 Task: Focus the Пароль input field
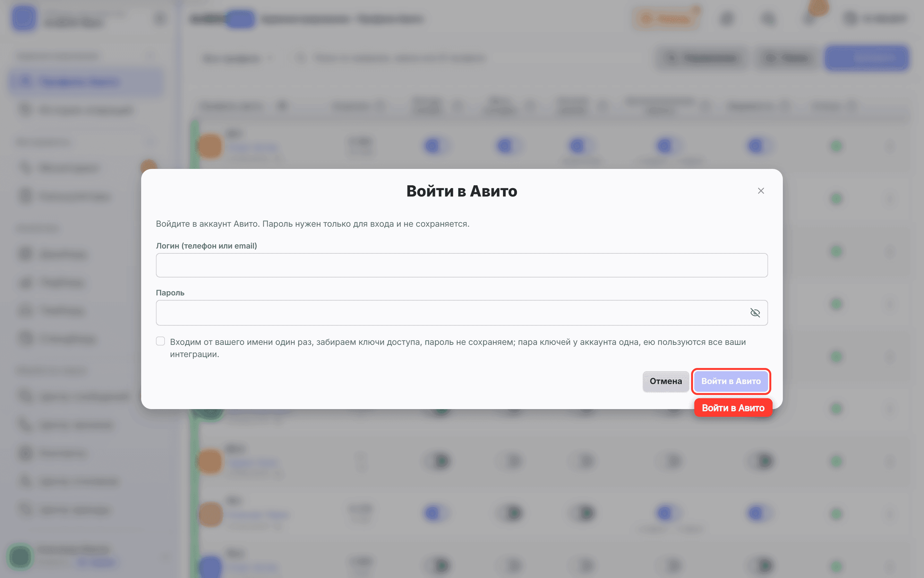click(x=462, y=313)
